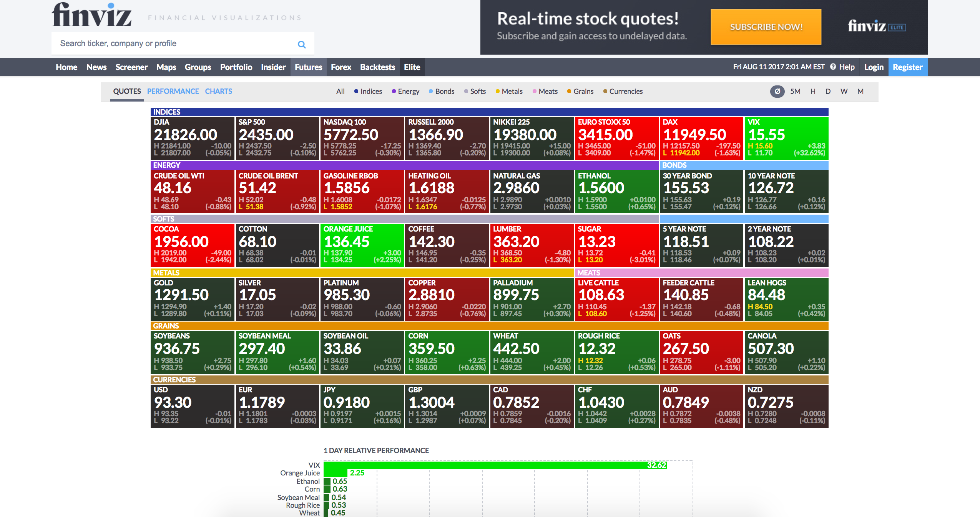Click the finviz logo
Image resolution: width=980 pixels, height=517 pixels.
91,15
